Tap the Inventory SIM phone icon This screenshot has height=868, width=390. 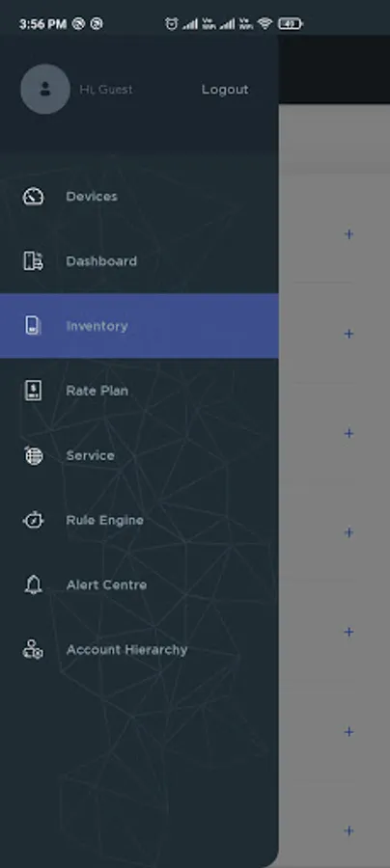coord(33,326)
